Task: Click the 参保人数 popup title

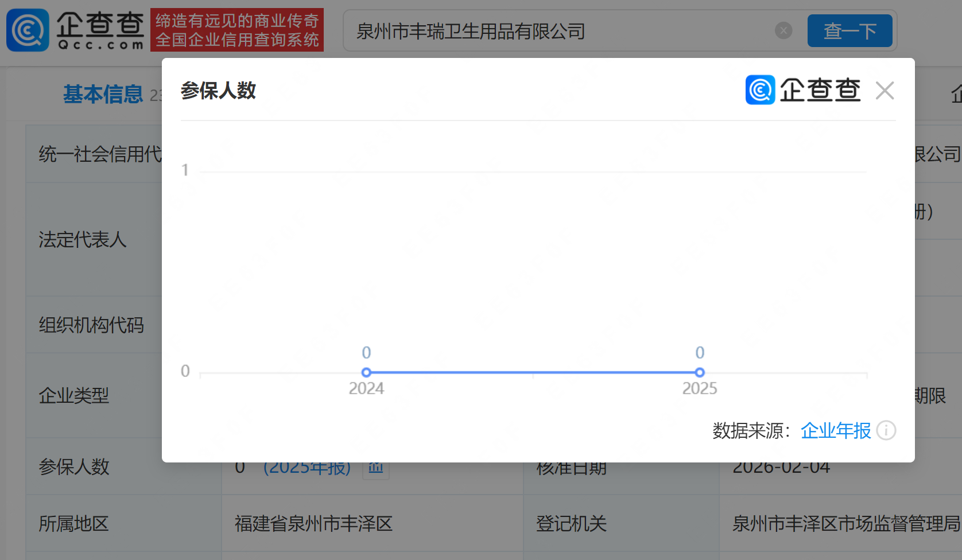Action: tap(218, 91)
